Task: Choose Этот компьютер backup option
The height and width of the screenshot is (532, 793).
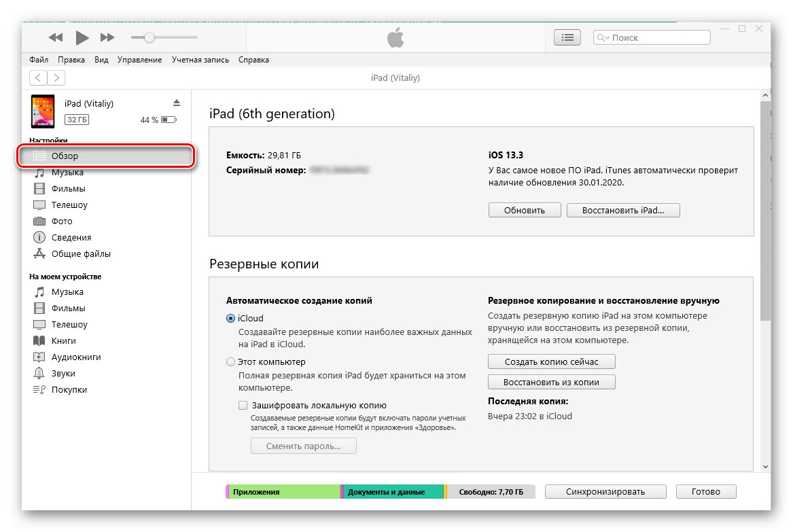Action: coord(231,362)
